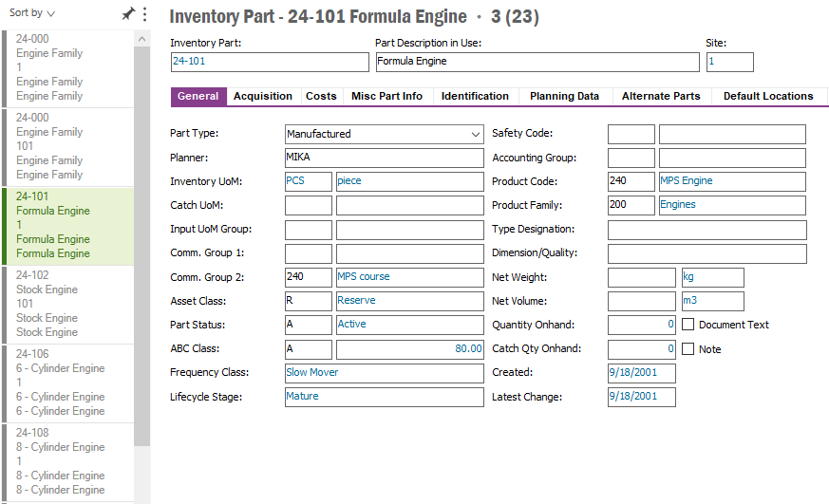Open the Misc Part Info tab
Screen dimensions: 829x504
(386, 96)
